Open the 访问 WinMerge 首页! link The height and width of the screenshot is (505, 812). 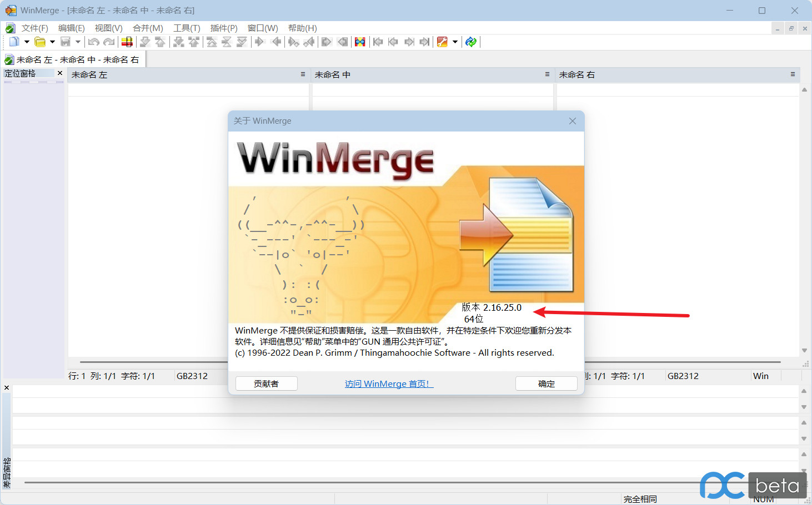pyautogui.click(x=389, y=383)
